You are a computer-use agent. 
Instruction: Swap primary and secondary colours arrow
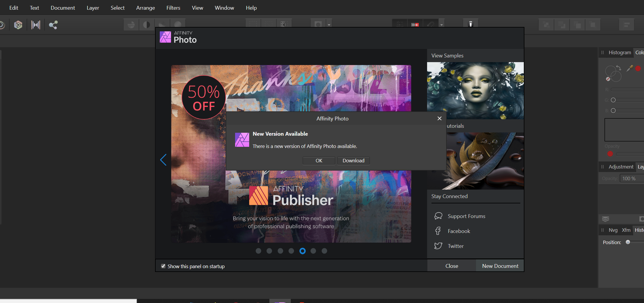618,67
